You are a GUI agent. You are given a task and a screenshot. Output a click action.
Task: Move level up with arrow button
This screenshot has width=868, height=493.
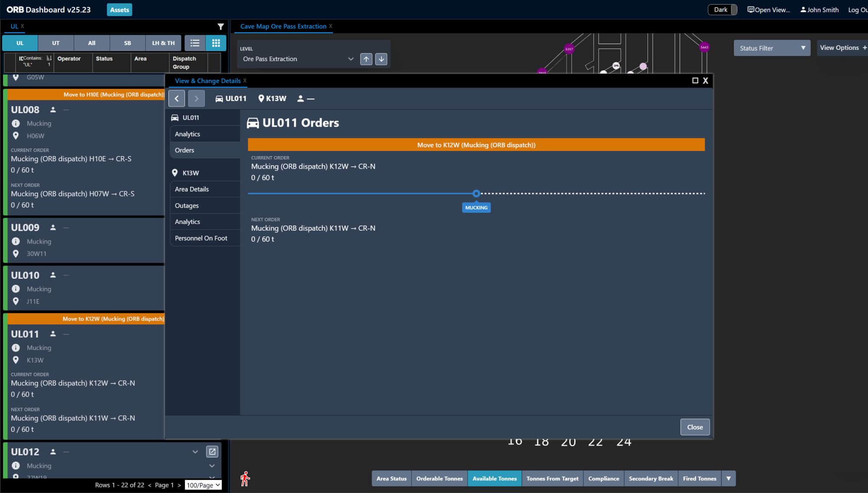(366, 59)
